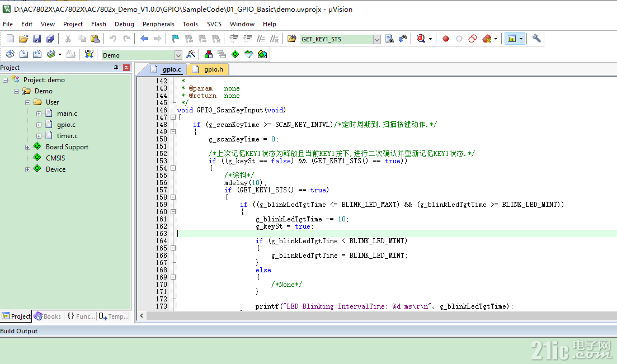
Task: Save the current file
Action: coord(36,39)
